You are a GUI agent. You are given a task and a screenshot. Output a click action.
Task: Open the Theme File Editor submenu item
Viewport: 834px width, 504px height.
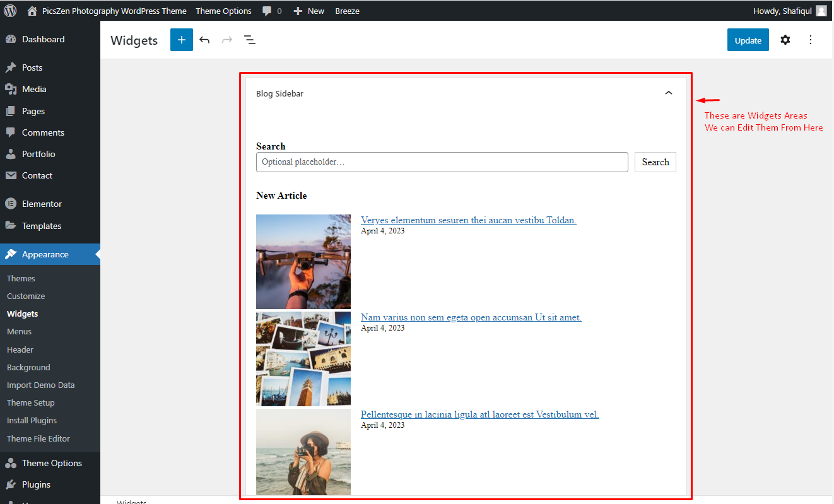point(38,438)
